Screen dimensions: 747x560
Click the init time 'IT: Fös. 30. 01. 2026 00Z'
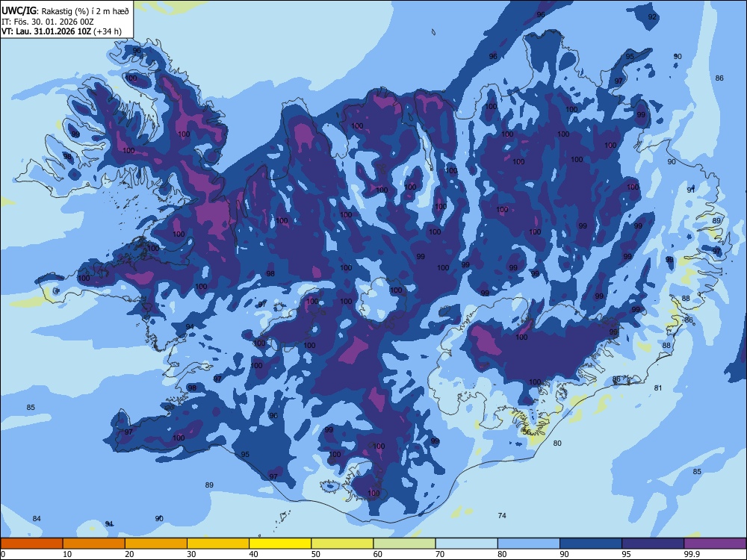(48, 22)
